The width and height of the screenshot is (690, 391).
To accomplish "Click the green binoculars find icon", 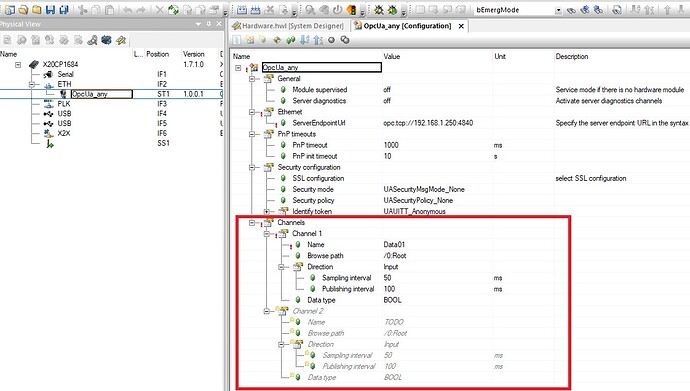I will tap(290, 40).
